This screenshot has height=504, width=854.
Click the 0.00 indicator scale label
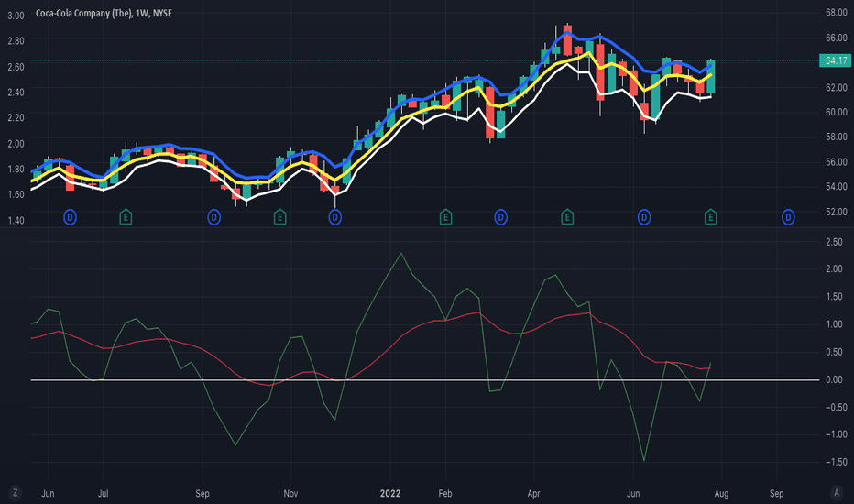pyautogui.click(x=835, y=379)
